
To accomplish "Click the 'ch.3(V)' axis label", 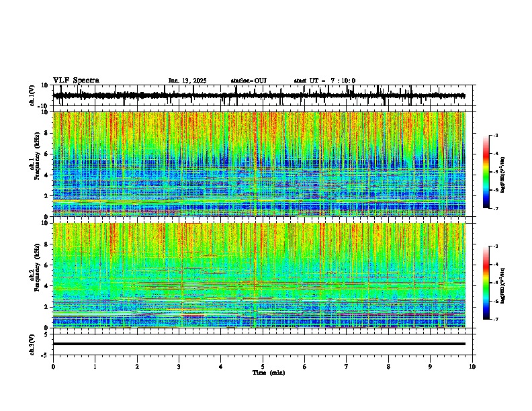I will click(x=32, y=345).
